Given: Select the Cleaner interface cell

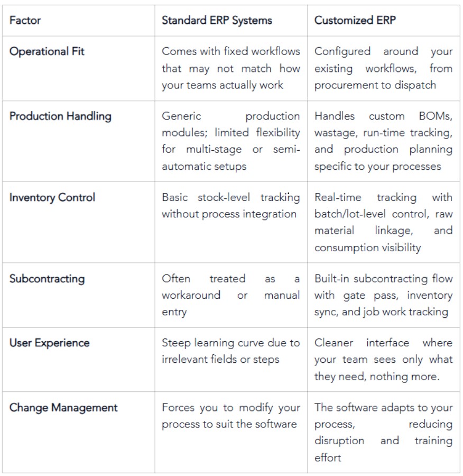Looking at the screenshot, I should click(x=384, y=360).
